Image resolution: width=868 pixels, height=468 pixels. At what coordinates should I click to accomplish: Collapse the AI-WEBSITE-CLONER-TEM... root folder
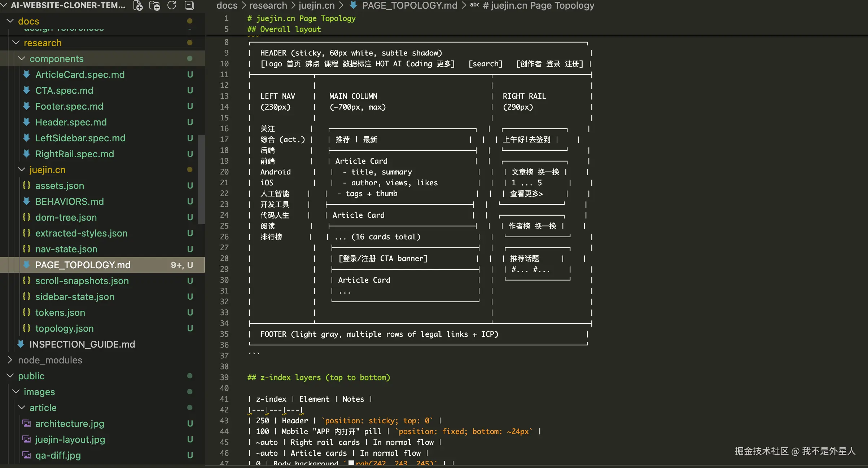[x=4, y=5]
